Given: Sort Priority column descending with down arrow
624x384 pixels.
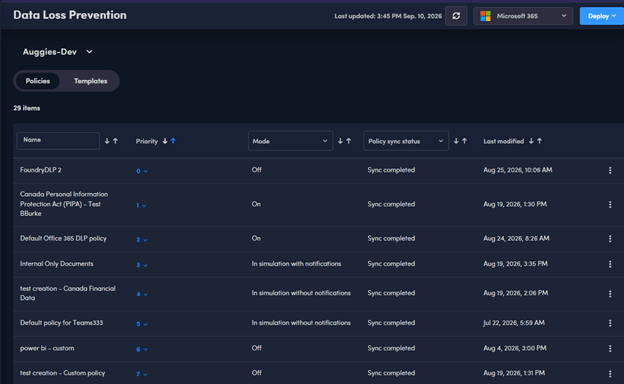Looking at the screenshot, I should 165,141.
